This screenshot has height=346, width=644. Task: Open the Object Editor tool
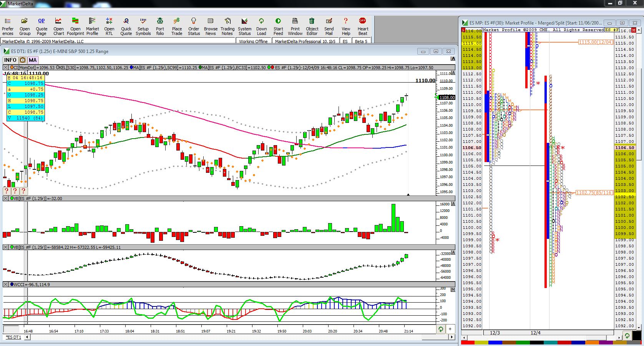click(x=312, y=26)
